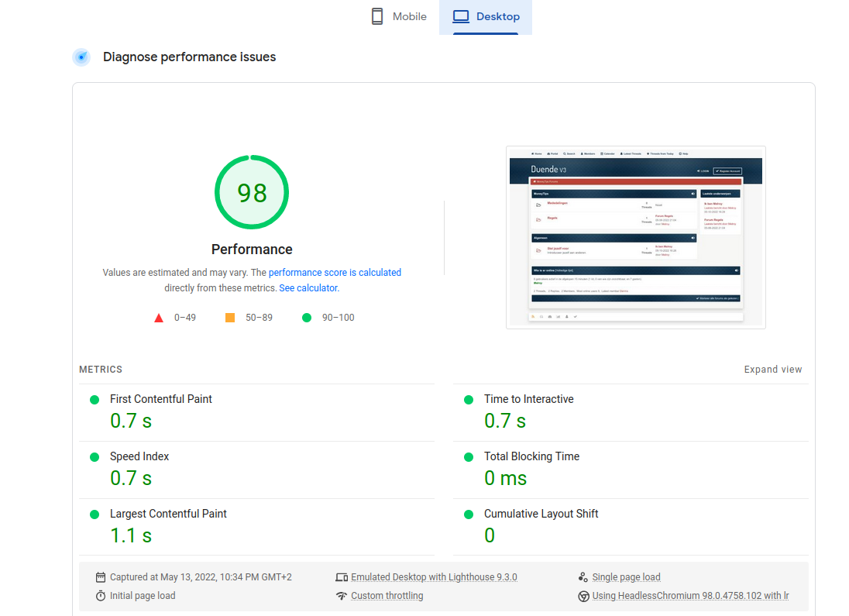Image resolution: width=849 pixels, height=616 pixels.
Task: Click the red triangle 0–49 legend icon
Action: coord(159,318)
